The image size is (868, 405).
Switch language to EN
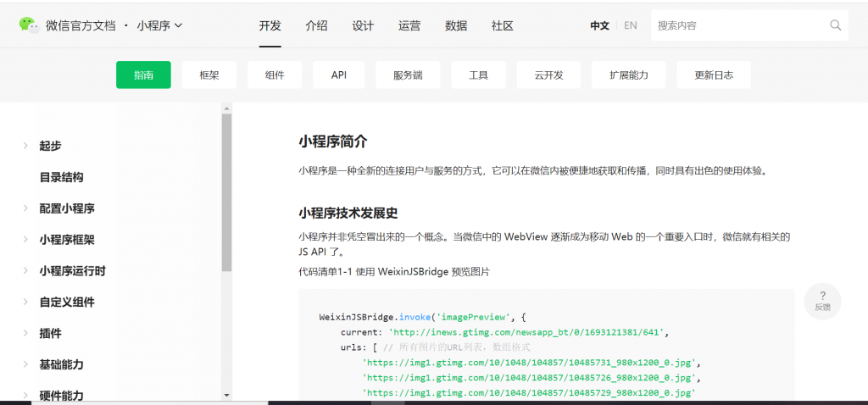[630, 25]
